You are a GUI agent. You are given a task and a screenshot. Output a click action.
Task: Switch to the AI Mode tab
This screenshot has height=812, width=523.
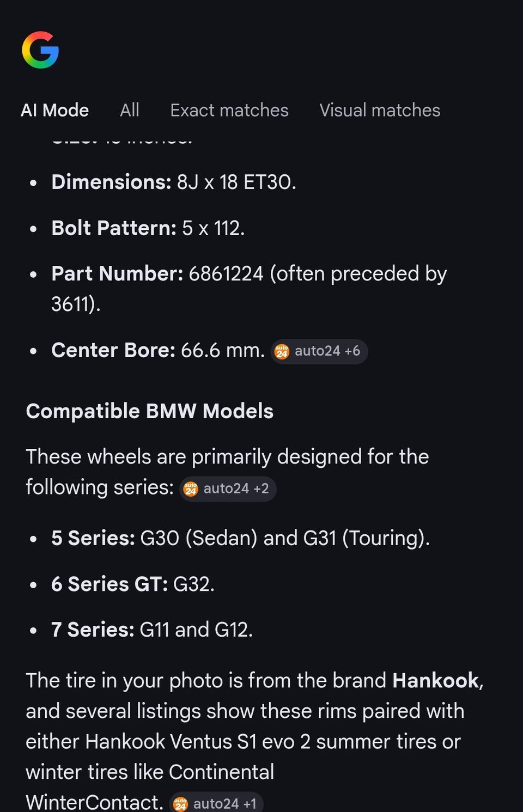(x=54, y=111)
